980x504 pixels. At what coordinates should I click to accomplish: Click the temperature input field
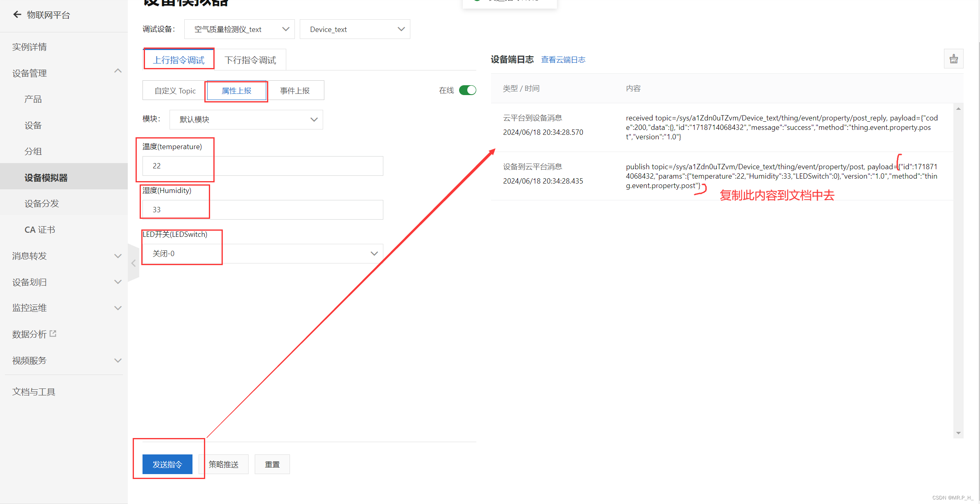pos(263,166)
